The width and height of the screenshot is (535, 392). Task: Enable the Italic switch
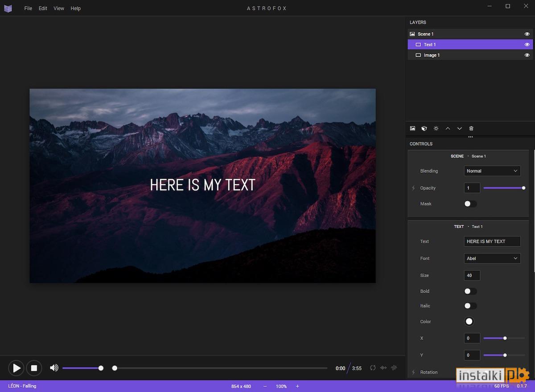click(x=470, y=306)
